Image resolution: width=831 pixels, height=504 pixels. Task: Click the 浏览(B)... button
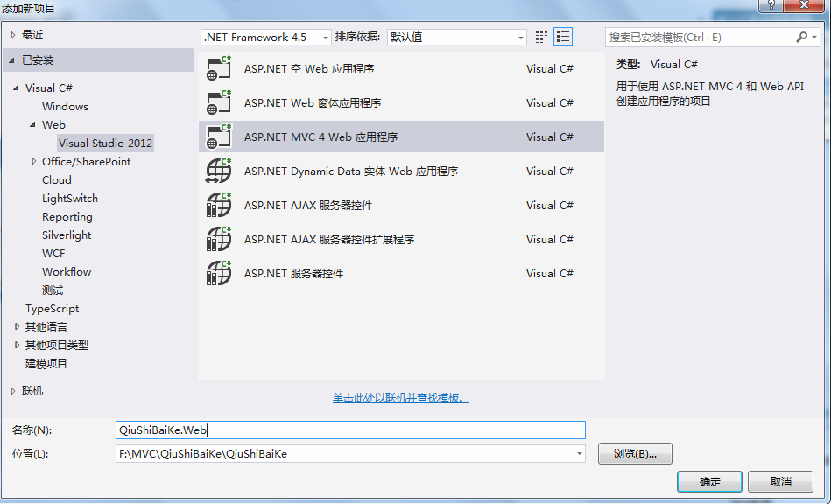[x=635, y=454]
